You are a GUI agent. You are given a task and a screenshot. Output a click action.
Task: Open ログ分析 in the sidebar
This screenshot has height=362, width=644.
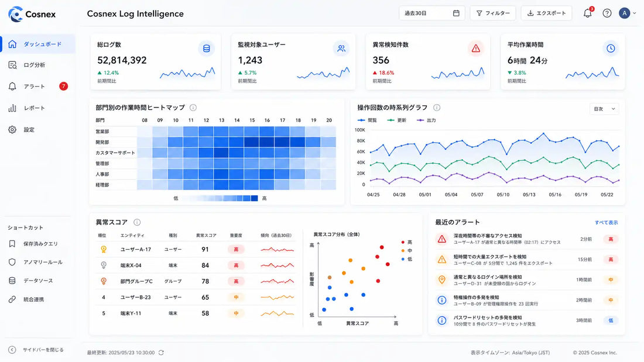point(38,65)
